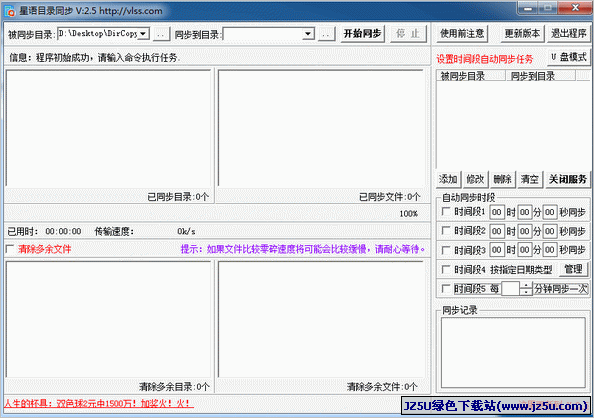594x418 pixels.
Task: Click the 传输速度 0k/s value
Action: tap(186, 231)
